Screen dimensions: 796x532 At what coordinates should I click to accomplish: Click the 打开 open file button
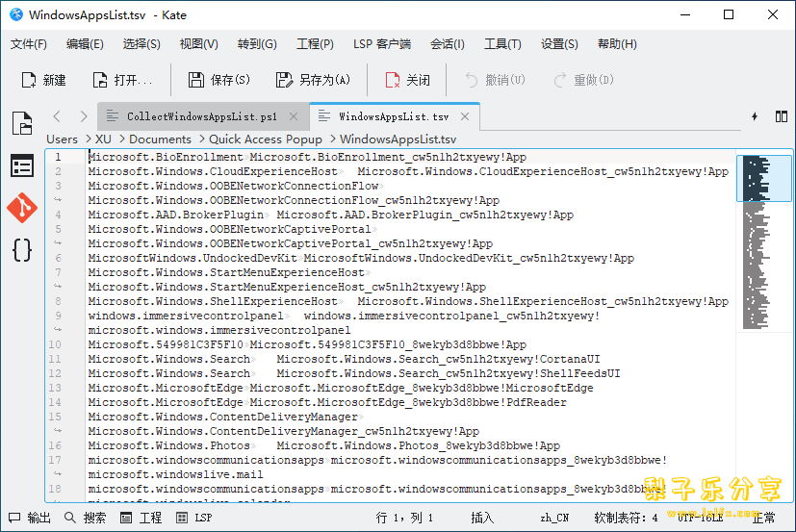click(122, 80)
